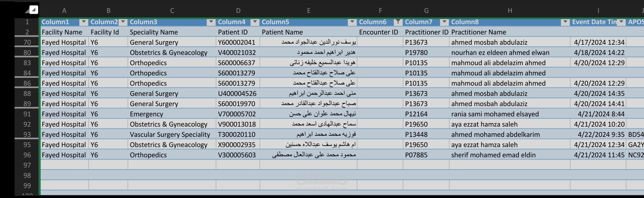Click date 4/17/2024 12:34
Image resolution: width=644 pixels, height=198 pixels.
598,42
